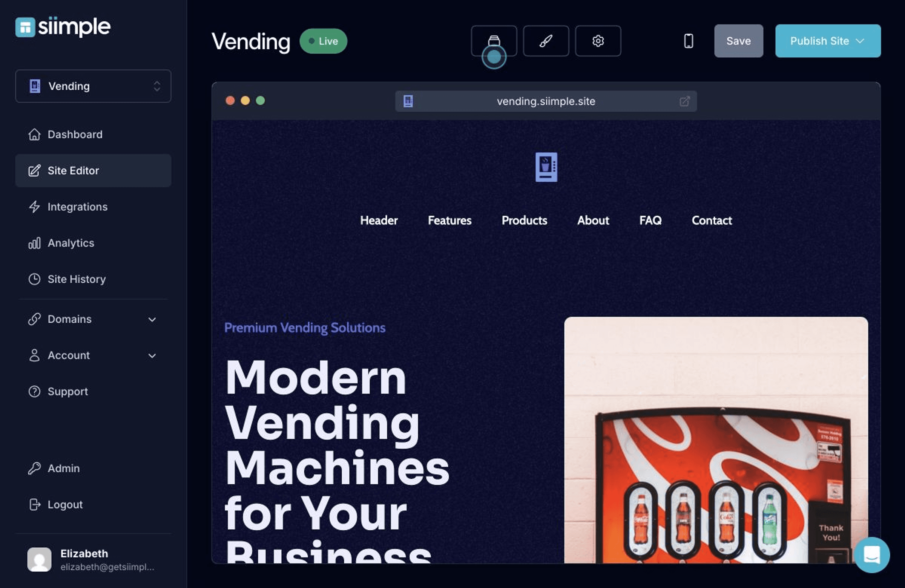Click the siimple logo
905x588 pixels.
pyautogui.click(x=63, y=27)
